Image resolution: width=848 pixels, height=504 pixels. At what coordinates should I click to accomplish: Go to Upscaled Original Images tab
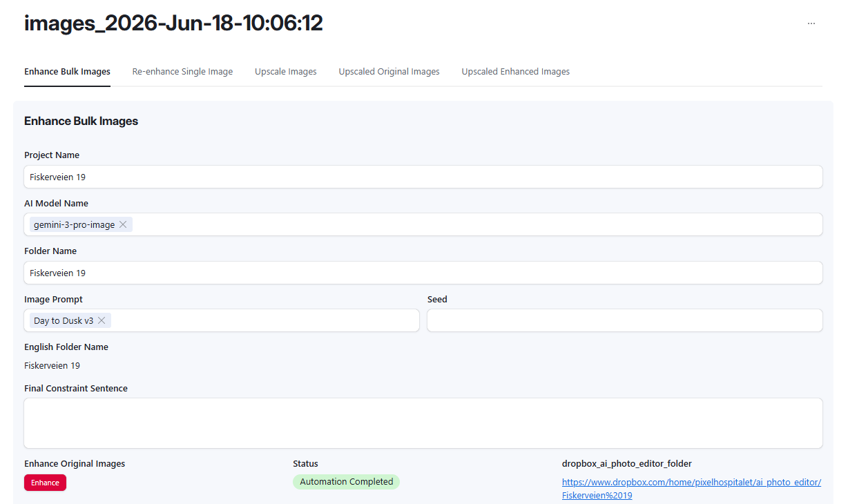389,72
